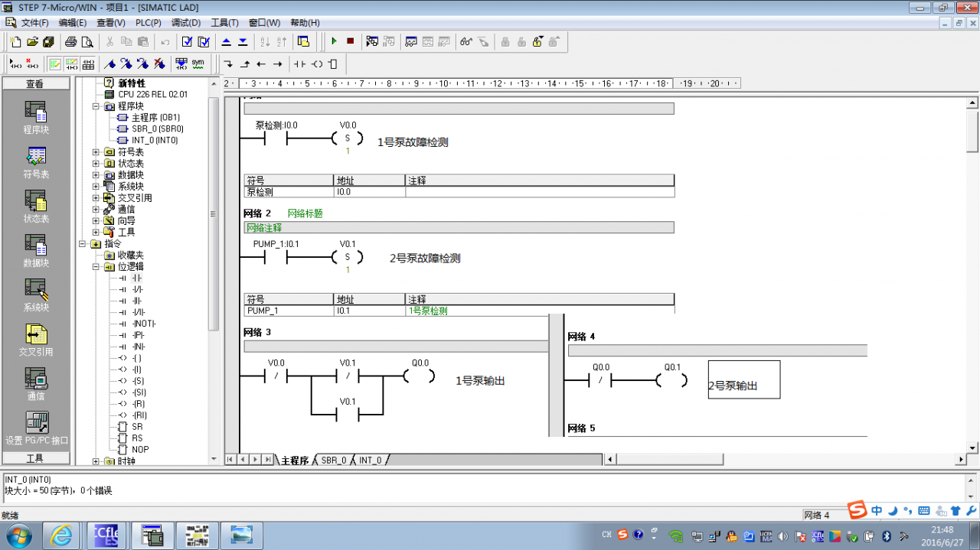Open 符号表 in the navigation bar
980x550 pixels.
pyautogui.click(x=36, y=161)
